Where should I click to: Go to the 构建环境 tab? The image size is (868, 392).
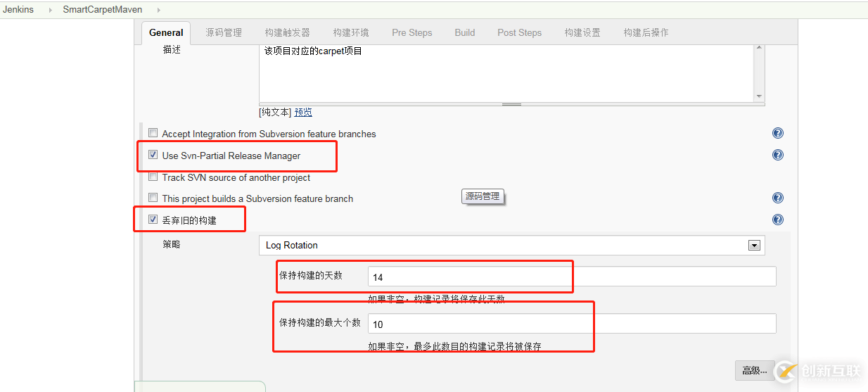click(x=351, y=32)
